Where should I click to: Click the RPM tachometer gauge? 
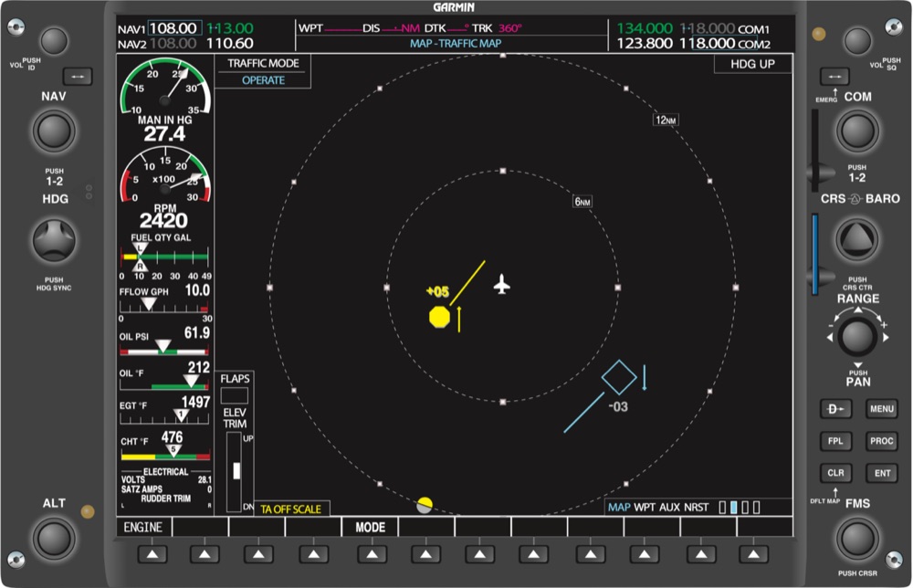pyautogui.click(x=165, y=176)
